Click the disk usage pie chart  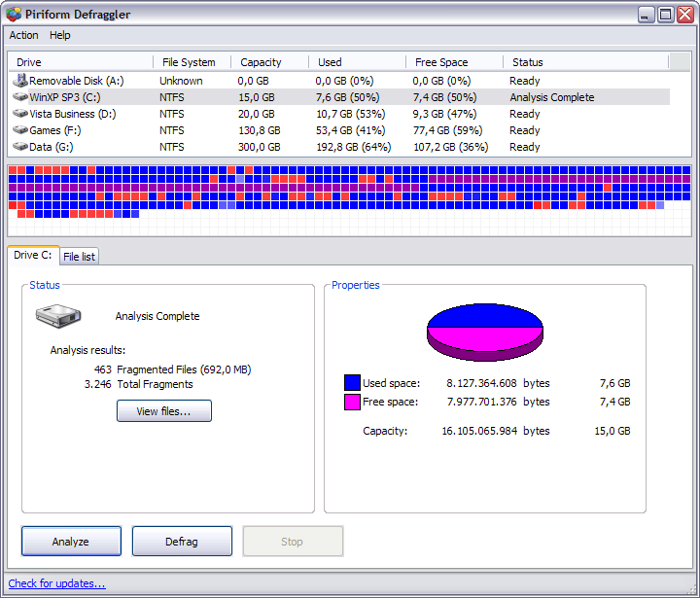click(x=485, y=332)
